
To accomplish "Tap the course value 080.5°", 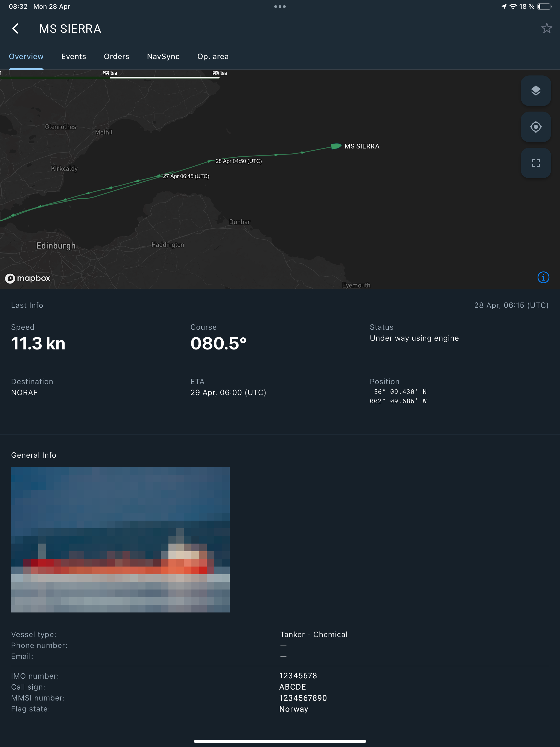I will pos(218,343).
